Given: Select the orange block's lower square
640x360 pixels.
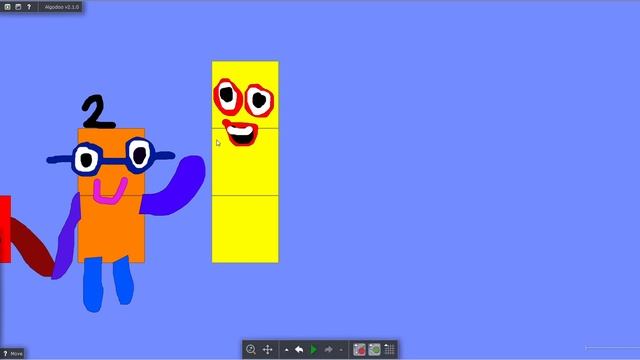Looking at the screenshot, I should coord(111,229).
